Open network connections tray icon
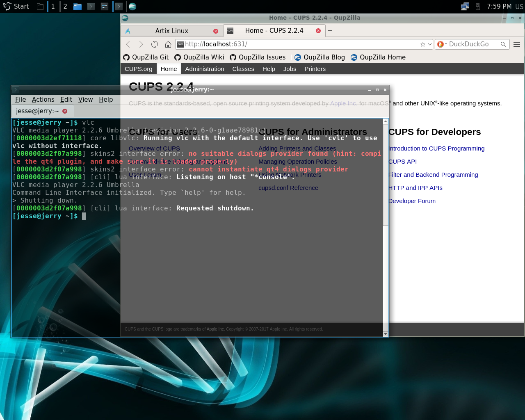Image resolution: width=525 pixels, height=420 pixels. point(465,7)
